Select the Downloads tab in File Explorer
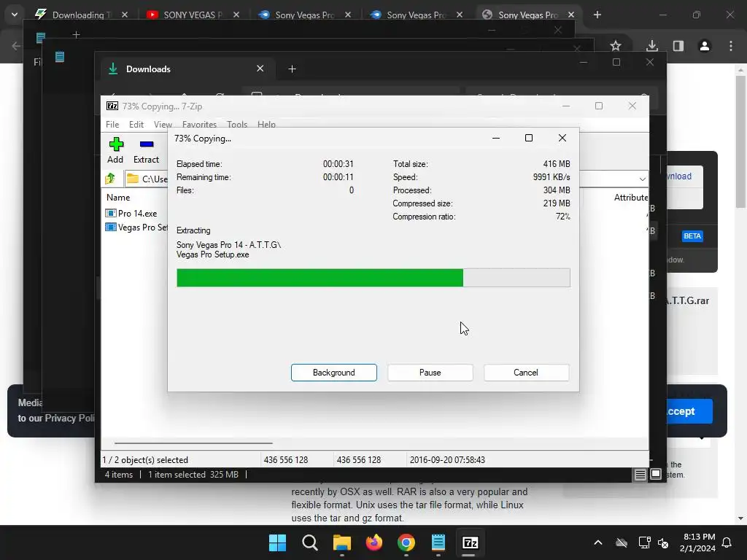The height and width of the screenshot is (560, 747). [x=186, y=69]
